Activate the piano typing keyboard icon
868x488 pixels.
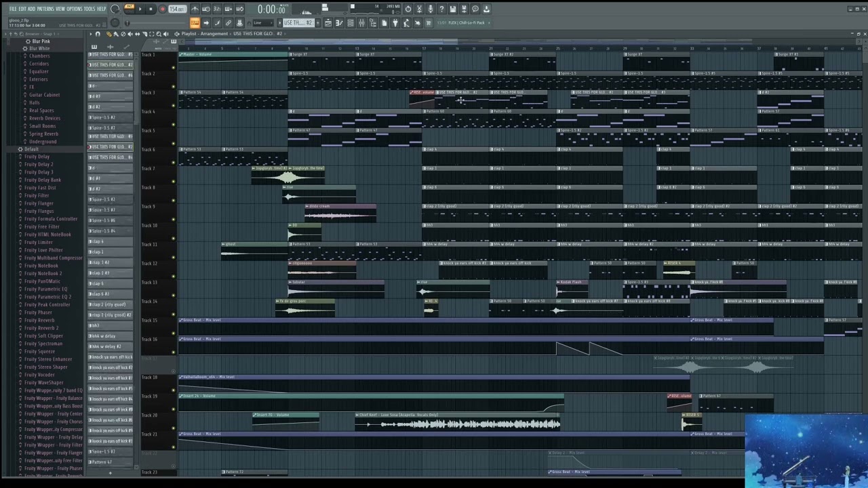[195, 22]
